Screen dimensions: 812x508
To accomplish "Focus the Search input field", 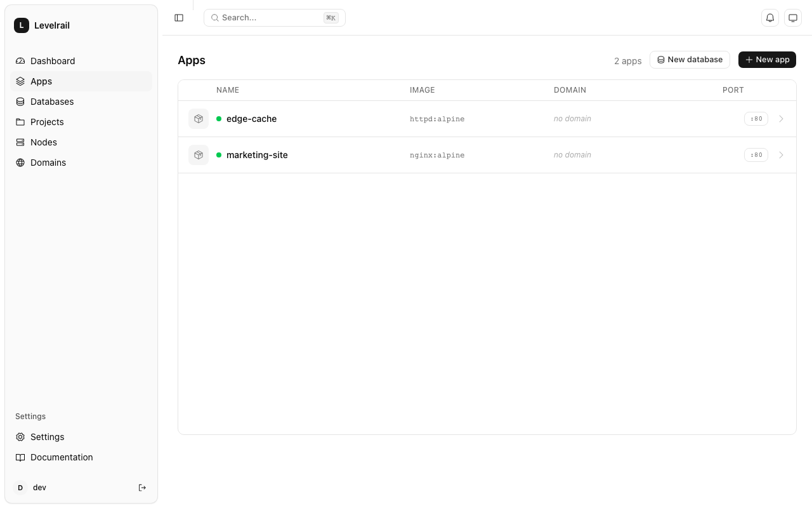I will coord(275,18).
